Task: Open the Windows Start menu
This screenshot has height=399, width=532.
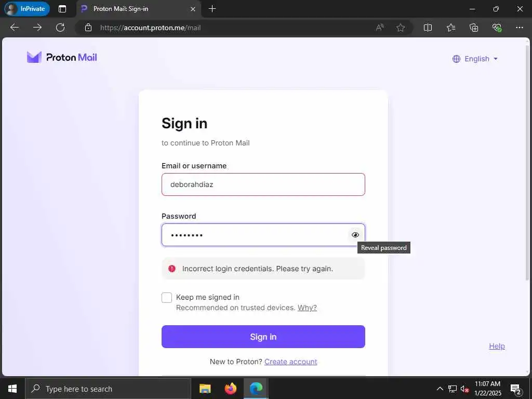Action: [12, 389]
